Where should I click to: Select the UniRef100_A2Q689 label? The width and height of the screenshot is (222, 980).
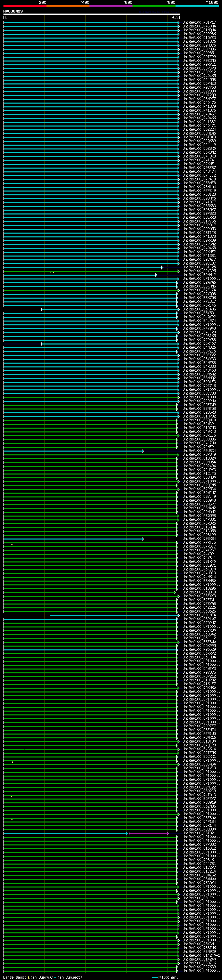point(199,141)
